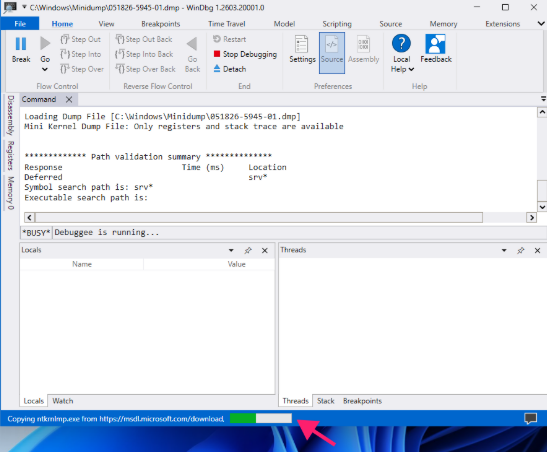Click the symbol download progress bar

(x=261, y=418)
